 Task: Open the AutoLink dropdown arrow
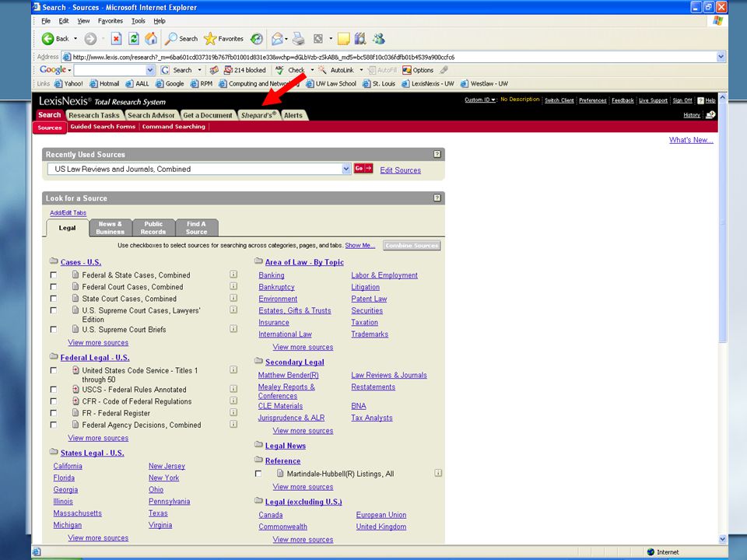point(361,70)
